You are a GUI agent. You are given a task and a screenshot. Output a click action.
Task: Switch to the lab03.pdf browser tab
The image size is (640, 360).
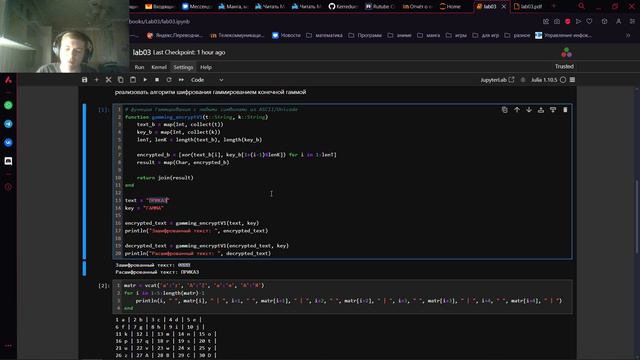click(528, 7)
